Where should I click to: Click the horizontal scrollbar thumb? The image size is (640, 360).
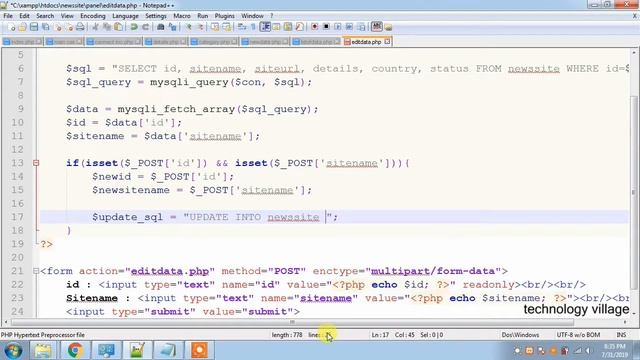pos(292,322)
